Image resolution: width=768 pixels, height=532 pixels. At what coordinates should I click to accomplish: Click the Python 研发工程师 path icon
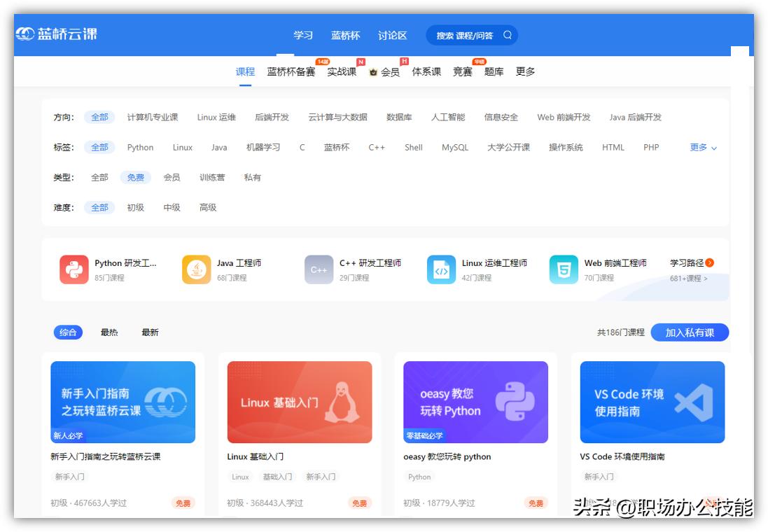point(74,269)
